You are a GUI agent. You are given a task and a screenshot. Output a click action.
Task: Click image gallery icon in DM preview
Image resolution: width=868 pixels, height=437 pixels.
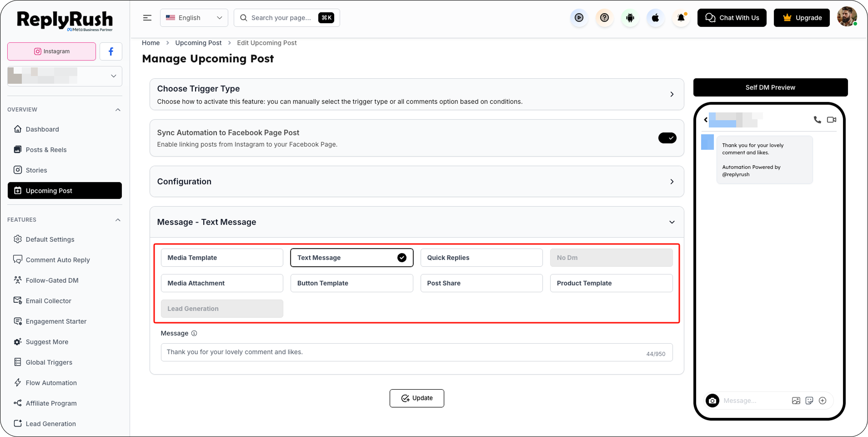(x=796, y=401)
